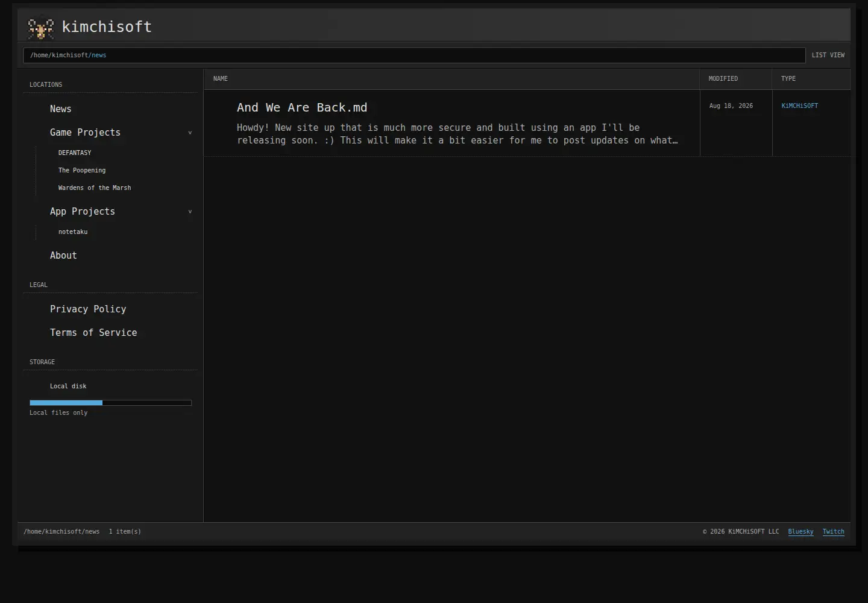The image size is (868, 603).
Task: Open App Projects in the sidebar
Action: (83, 212)
